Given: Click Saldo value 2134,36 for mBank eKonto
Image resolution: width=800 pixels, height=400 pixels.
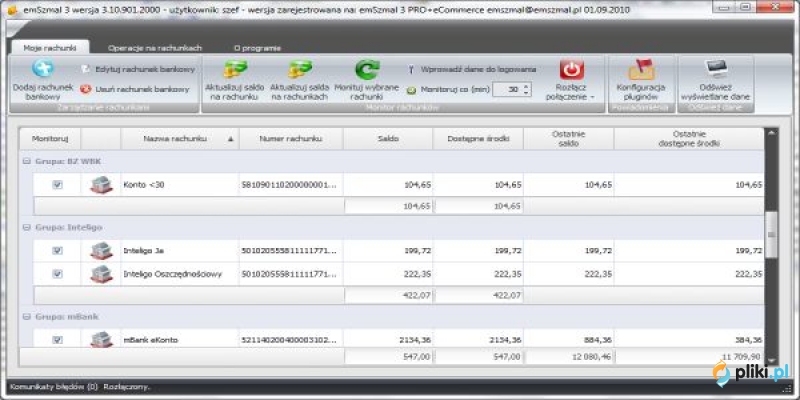Looking at the screenshot, I should (413, 340).
